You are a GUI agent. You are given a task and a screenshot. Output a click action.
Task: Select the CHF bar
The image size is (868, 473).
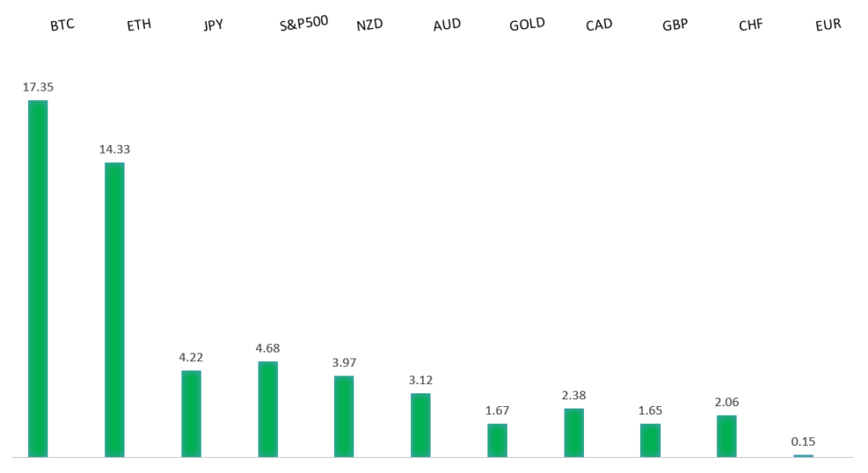(x=726, y=436)
